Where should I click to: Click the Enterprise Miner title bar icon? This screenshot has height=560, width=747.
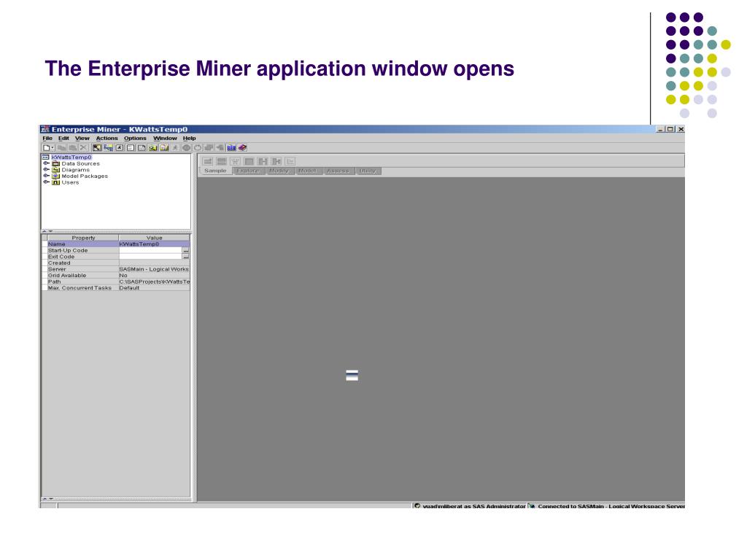pyautogui.click(x=45, y=129)
